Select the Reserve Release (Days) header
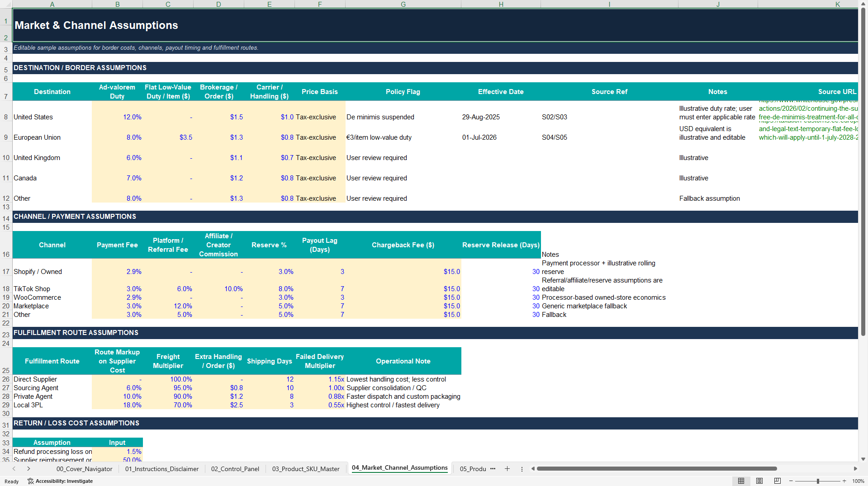868x486 pixels. coord(501,245)
